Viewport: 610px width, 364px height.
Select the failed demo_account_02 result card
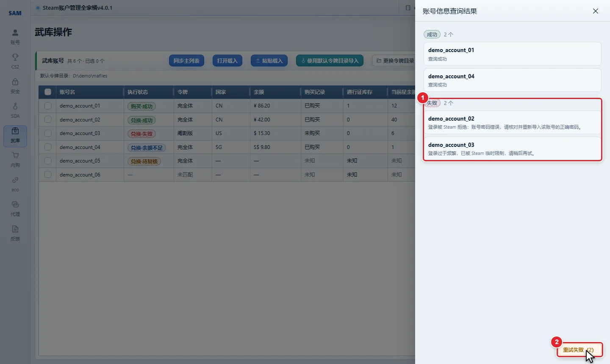(513, 122)
